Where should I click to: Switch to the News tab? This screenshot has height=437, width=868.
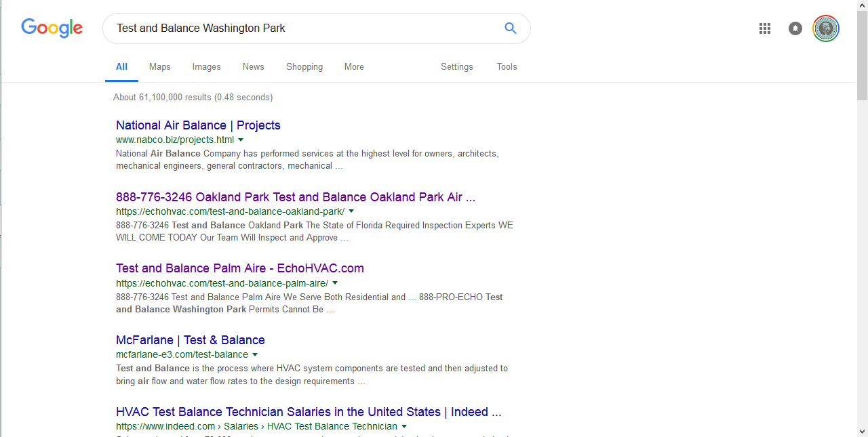pos(253,67)
